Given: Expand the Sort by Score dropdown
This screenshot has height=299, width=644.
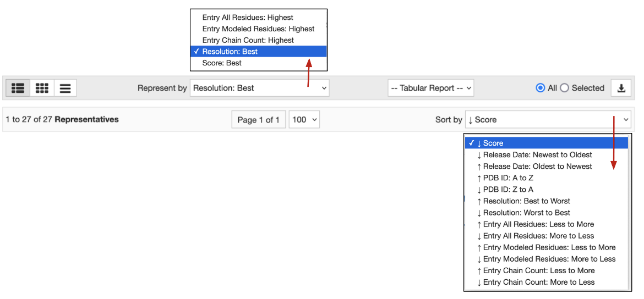Looking at the screenshot, I should tap(548, 119).
